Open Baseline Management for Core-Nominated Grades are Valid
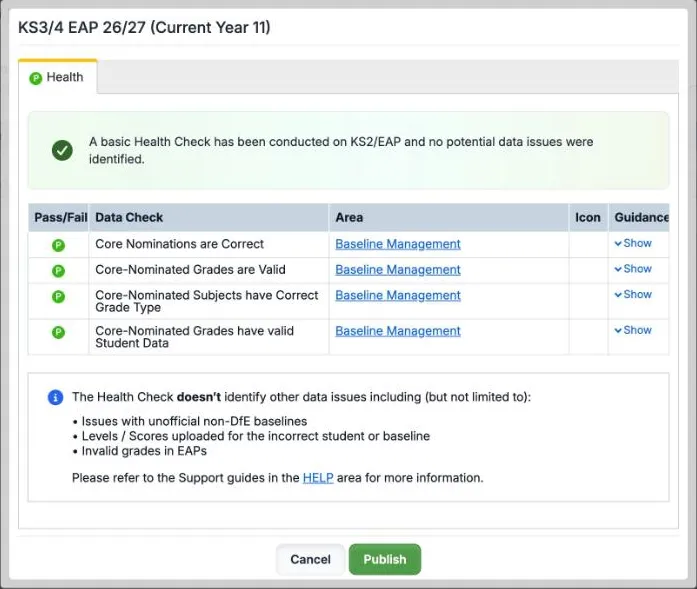This screenshot has width=697, height=589. point(398,270)
